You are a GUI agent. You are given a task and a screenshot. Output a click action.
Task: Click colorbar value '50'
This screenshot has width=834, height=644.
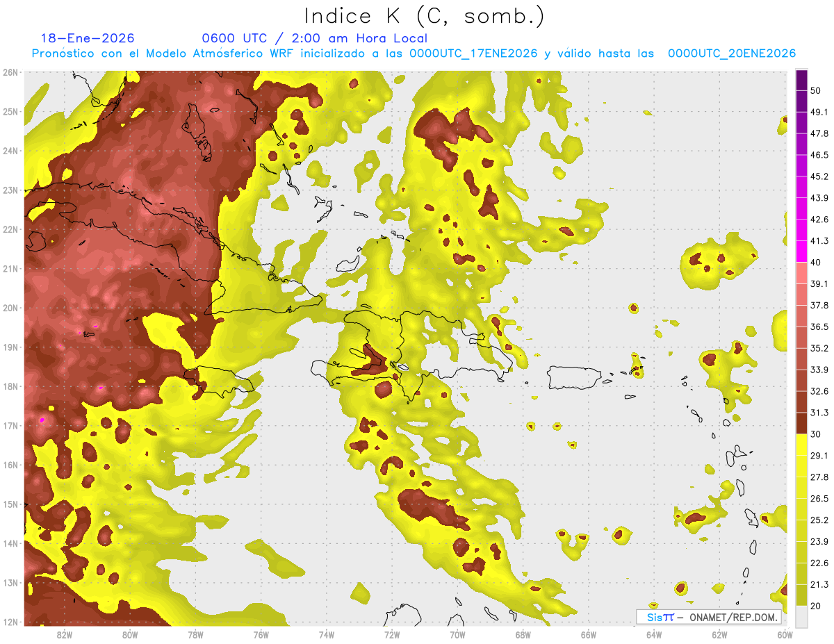816,90
